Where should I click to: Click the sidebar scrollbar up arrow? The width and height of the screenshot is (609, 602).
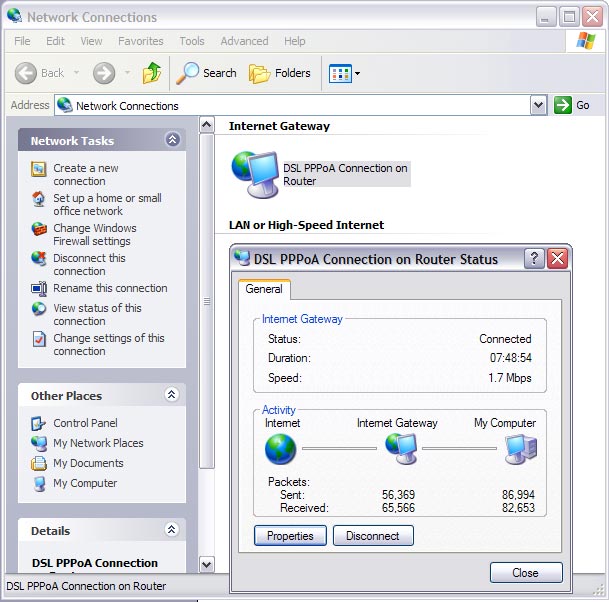point(207,125)
